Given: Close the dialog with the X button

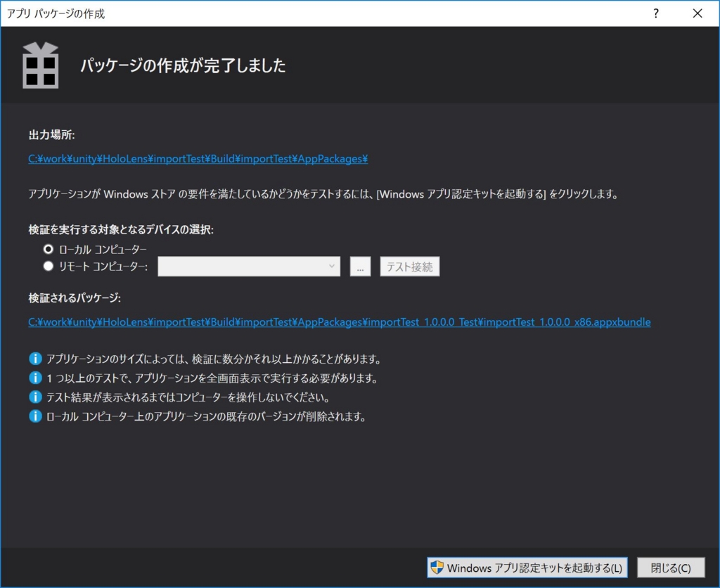Looking at the screenshot, I should pyautogui.click(x=697, y=13).
